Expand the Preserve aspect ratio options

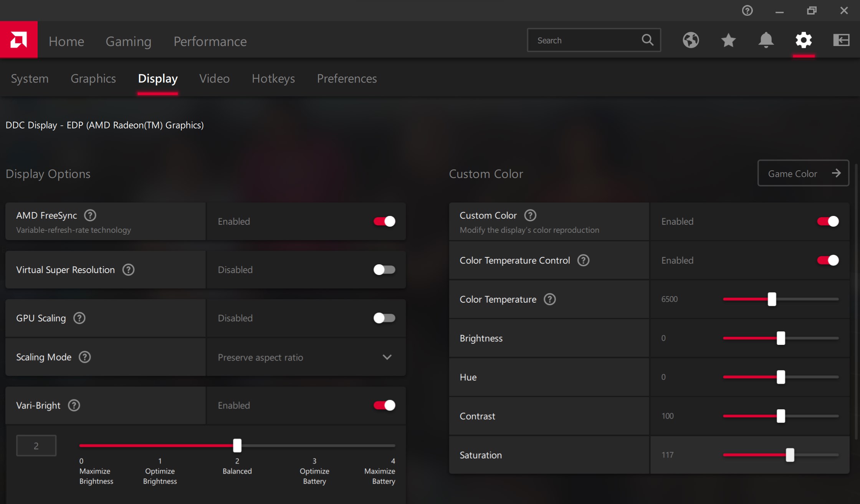coord(387,357)
